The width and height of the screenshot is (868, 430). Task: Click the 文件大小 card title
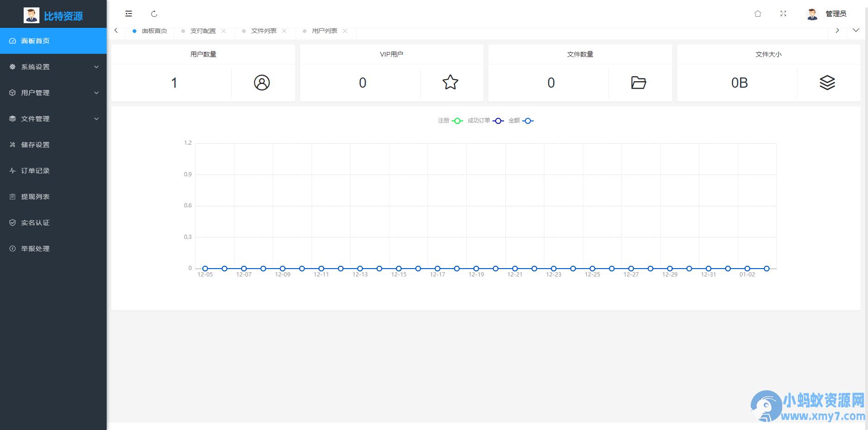pos(768,54)
